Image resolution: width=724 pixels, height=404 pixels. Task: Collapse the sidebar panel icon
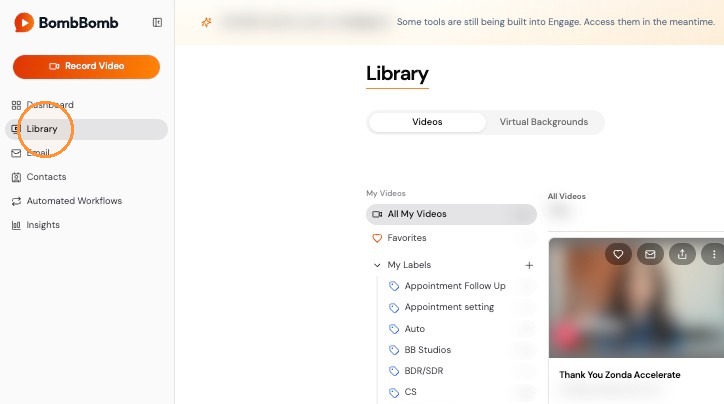coord(157,22)
